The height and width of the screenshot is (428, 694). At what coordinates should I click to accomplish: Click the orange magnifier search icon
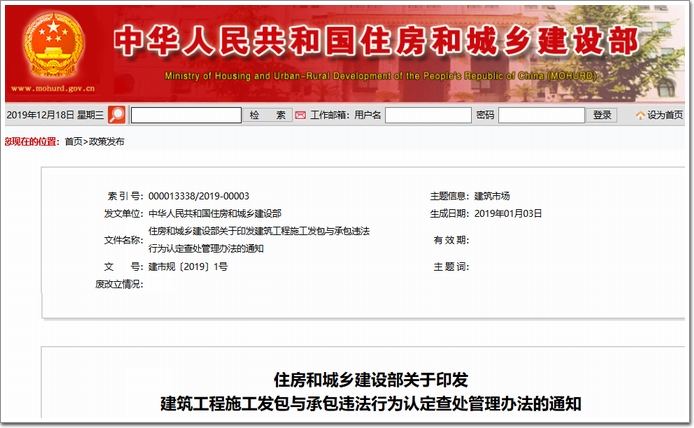click(117, 115)
